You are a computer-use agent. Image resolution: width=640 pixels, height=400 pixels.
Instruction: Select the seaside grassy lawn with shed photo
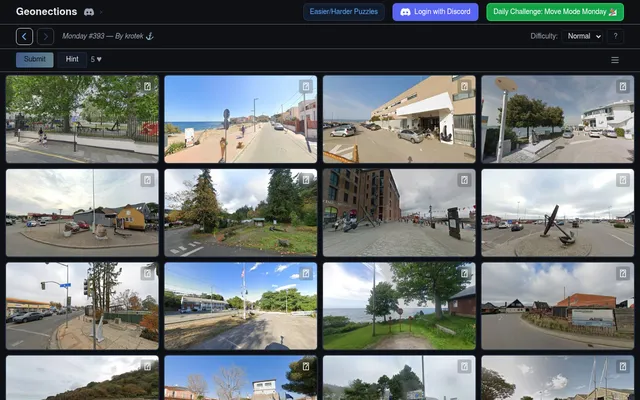(x=399, y=306)
